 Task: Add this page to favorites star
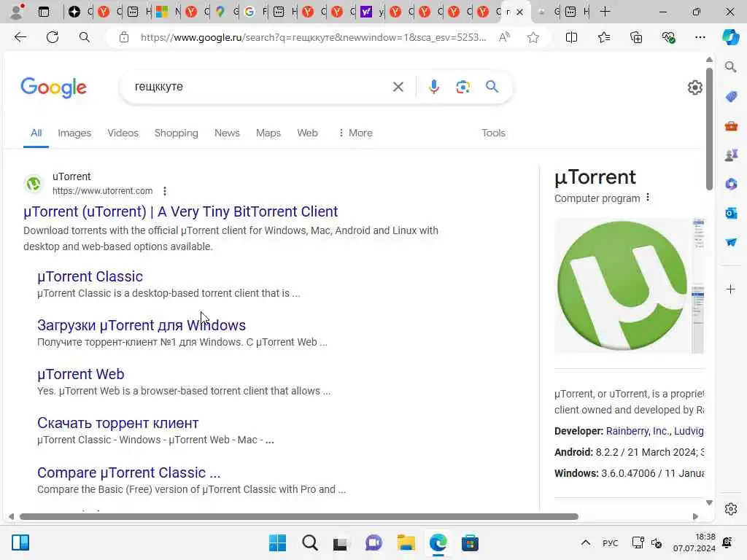533,37
